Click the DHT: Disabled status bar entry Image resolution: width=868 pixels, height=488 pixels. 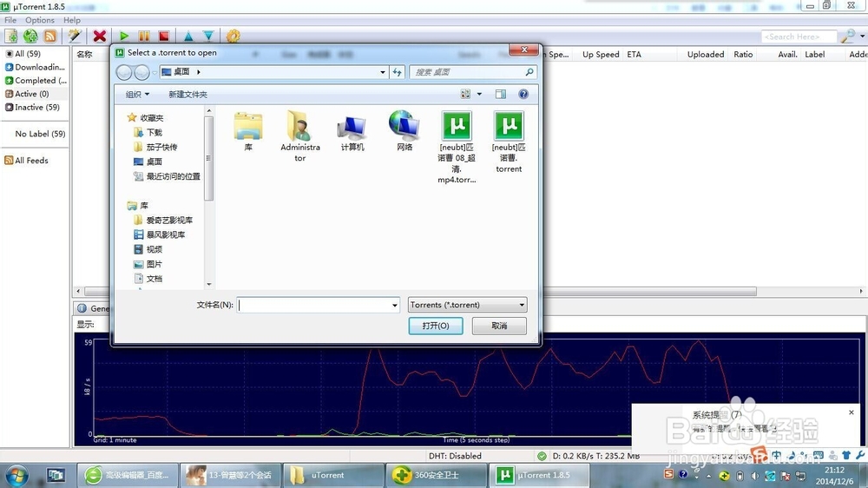pyautogui.click(x=455, y=456)
